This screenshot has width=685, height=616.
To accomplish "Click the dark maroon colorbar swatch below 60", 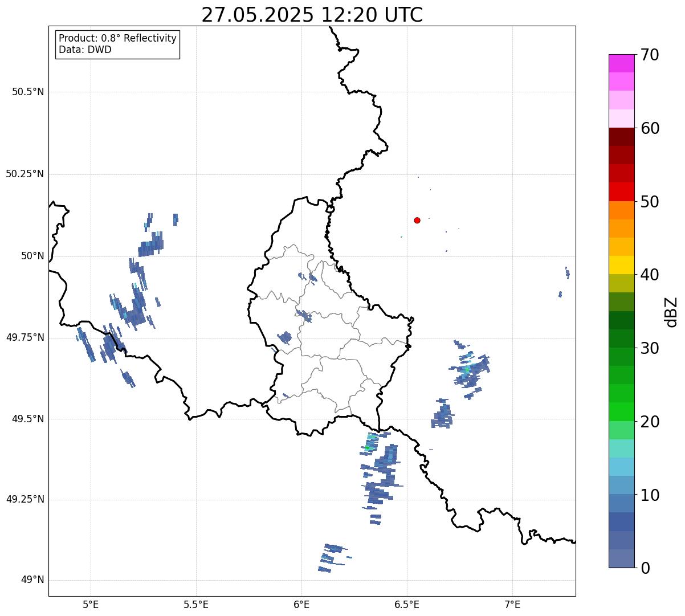I will coord(621,137).
